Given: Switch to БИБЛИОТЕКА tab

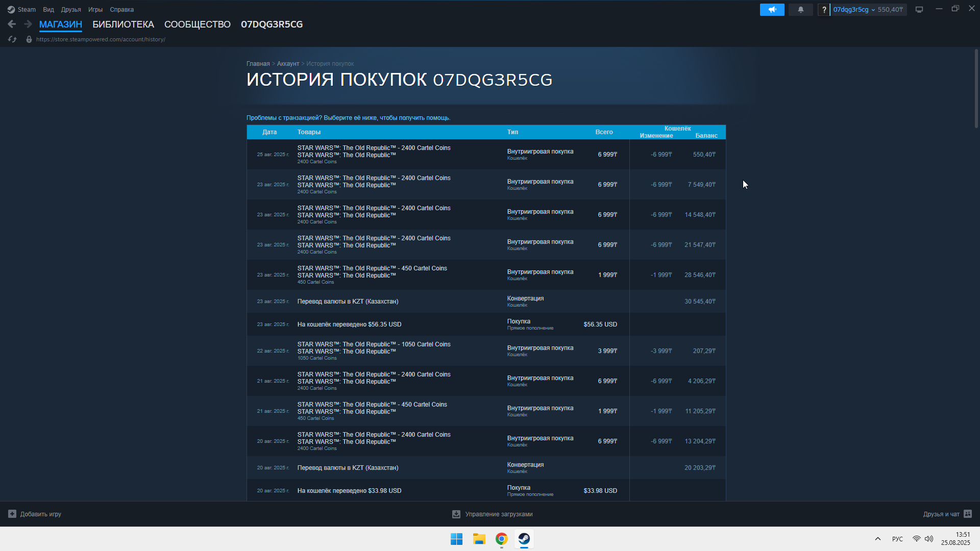Looking at the screenshot, I should click(123, 24).
